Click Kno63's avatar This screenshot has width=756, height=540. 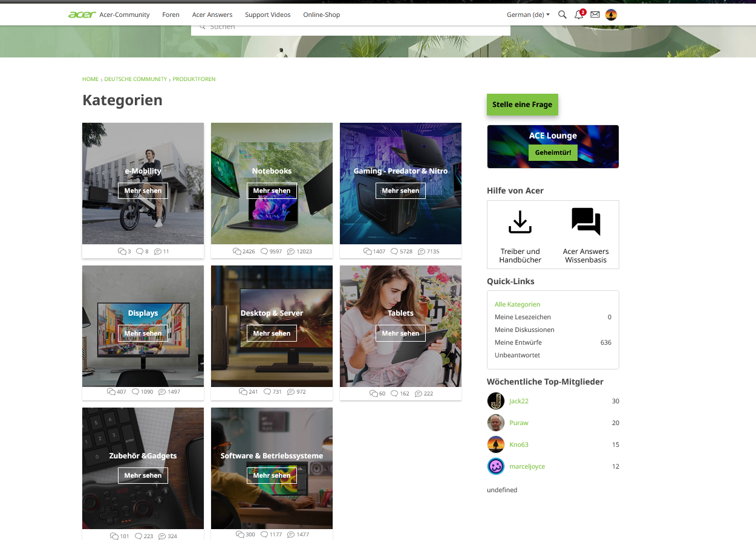click(496, 444)
